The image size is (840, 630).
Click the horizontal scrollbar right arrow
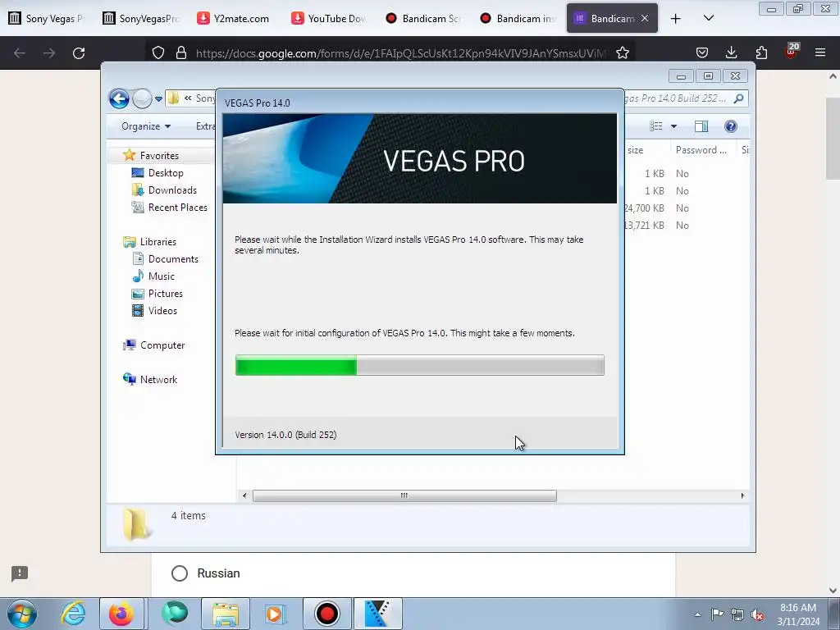[x=742, y=496]
